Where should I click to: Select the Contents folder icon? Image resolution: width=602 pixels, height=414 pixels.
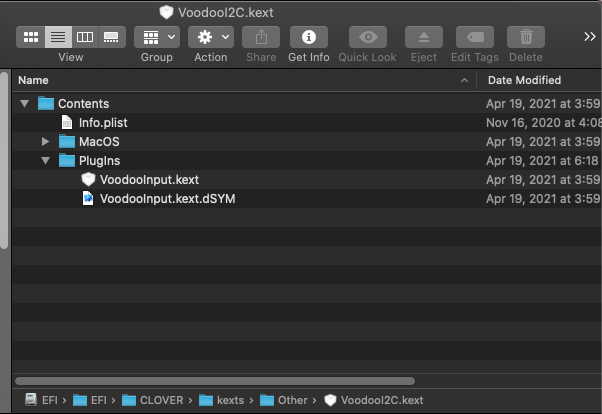pyautogui.click(x=46, y=103)
